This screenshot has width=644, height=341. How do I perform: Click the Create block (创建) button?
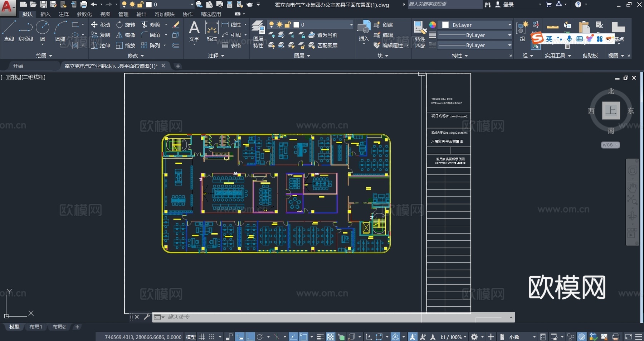[x=383, y=25]
